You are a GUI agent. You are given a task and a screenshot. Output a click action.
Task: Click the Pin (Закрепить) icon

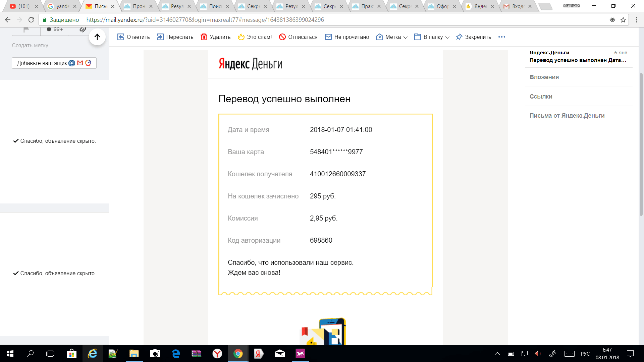pos(459,37)
